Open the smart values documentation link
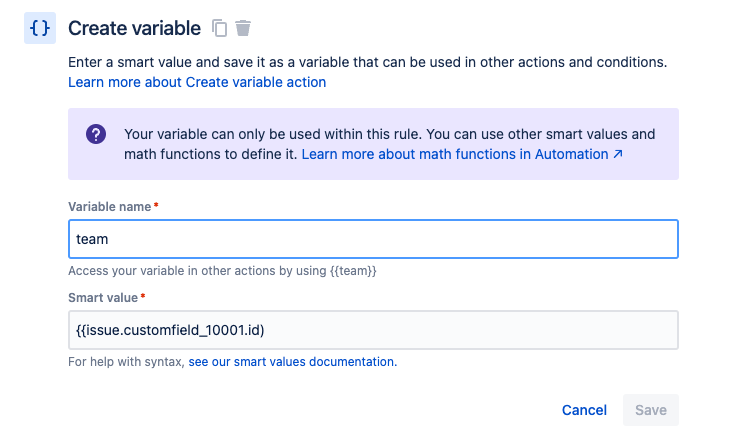756x436 pixels. click(x=292, y=362)
